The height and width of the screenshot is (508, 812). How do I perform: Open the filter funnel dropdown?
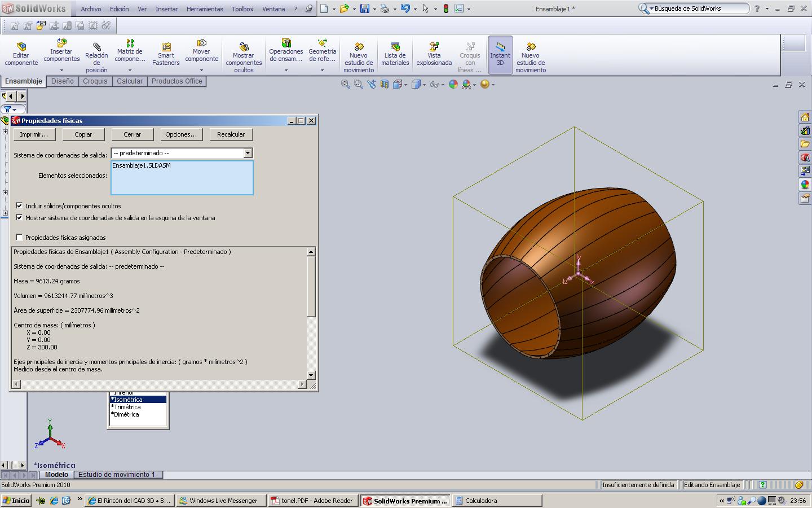click(x=14, y=110)
